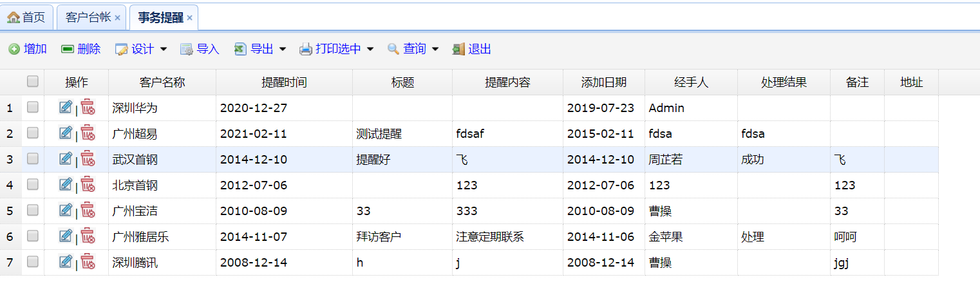The width and height of the screenshot is (980, 293).
Task: Click the green Add (增加) icon
Action: click(x=14, y=49)
